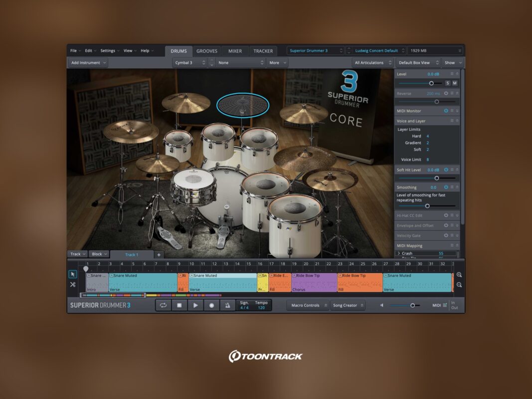Image resolution: width=532 pixels, height=399 pixels.
Task: Collapse the Level section chevron
Action: click(457, 74)
